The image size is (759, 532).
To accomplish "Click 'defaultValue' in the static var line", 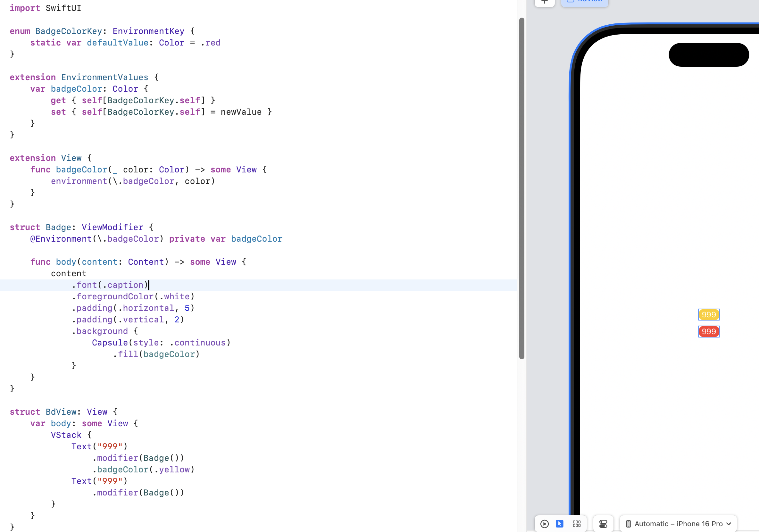I will click(x=117, y=43).
